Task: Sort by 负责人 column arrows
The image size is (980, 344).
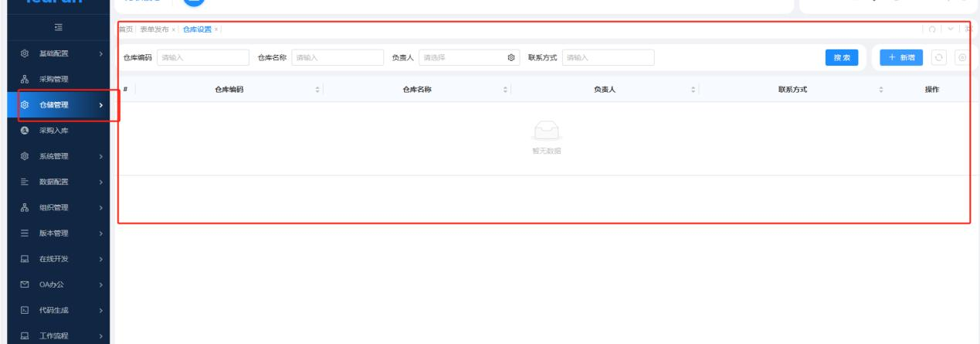Action: tap(693, 90)
